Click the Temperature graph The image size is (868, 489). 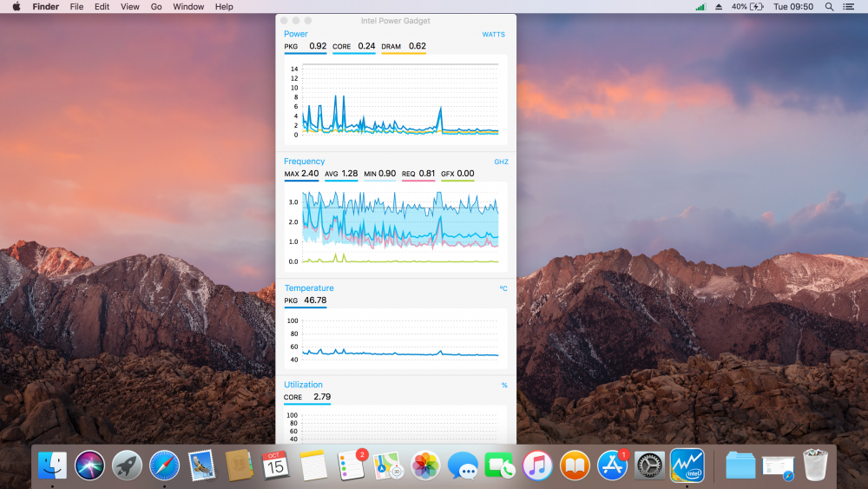pos(396,339)
